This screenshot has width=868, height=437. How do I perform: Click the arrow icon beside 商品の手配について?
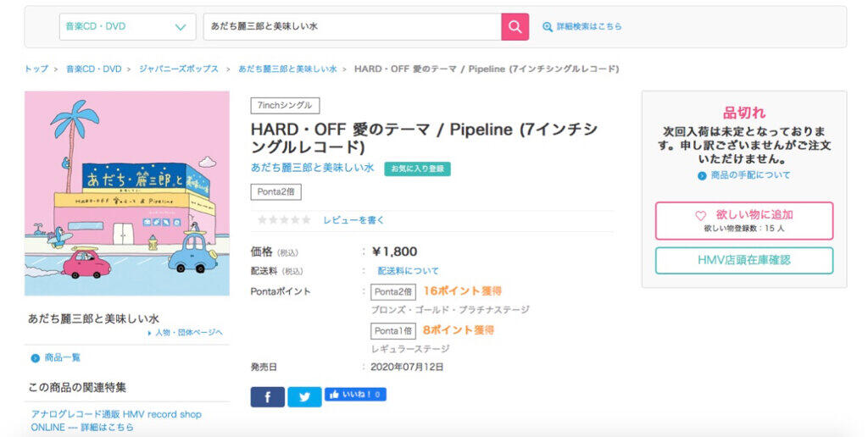tap(702, 176)
